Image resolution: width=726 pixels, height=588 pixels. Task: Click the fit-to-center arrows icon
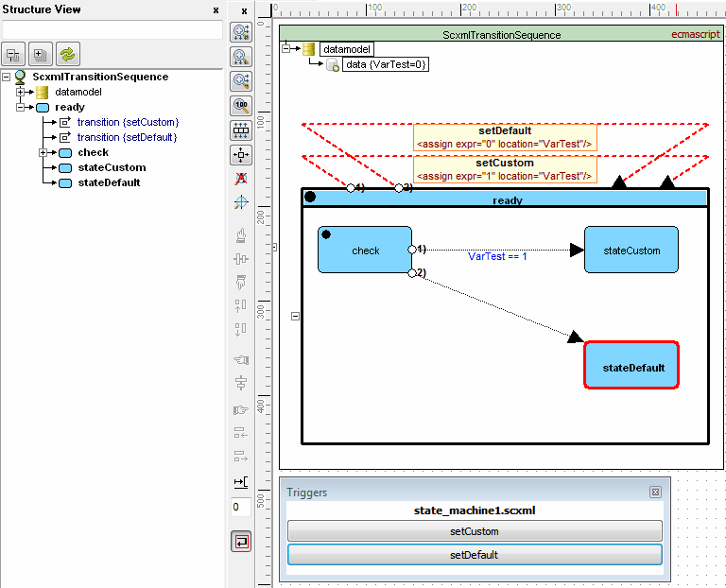coord(241,155)
